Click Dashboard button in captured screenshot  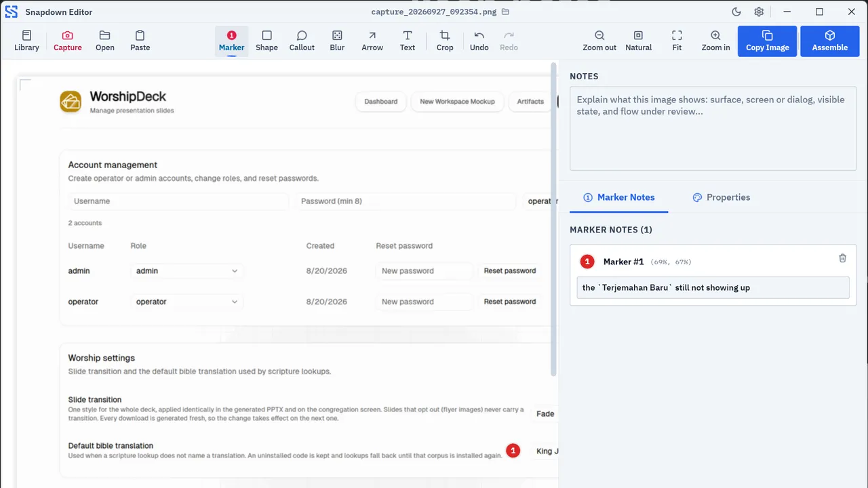[x=381, y=102]
